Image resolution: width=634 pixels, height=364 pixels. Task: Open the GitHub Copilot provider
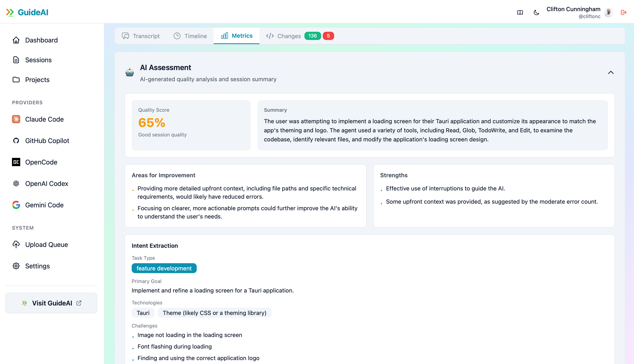[47, 141]
